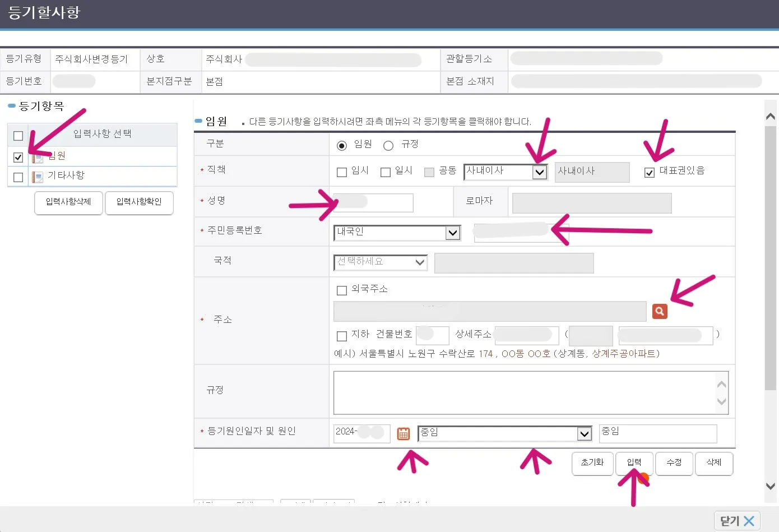Click inside the 성명 name input field
The width and height of the screenshot is (779, 532).
coord(374,202)
